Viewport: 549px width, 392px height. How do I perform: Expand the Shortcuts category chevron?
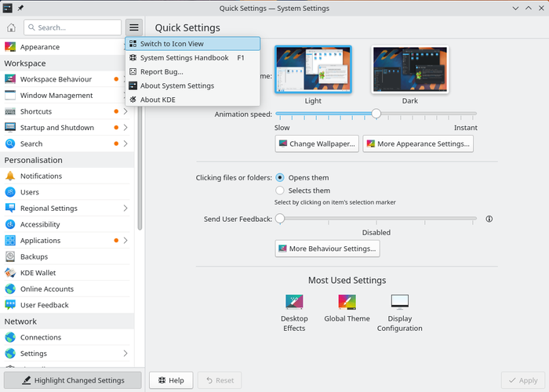pyautogui.click(x=125, y=111)
